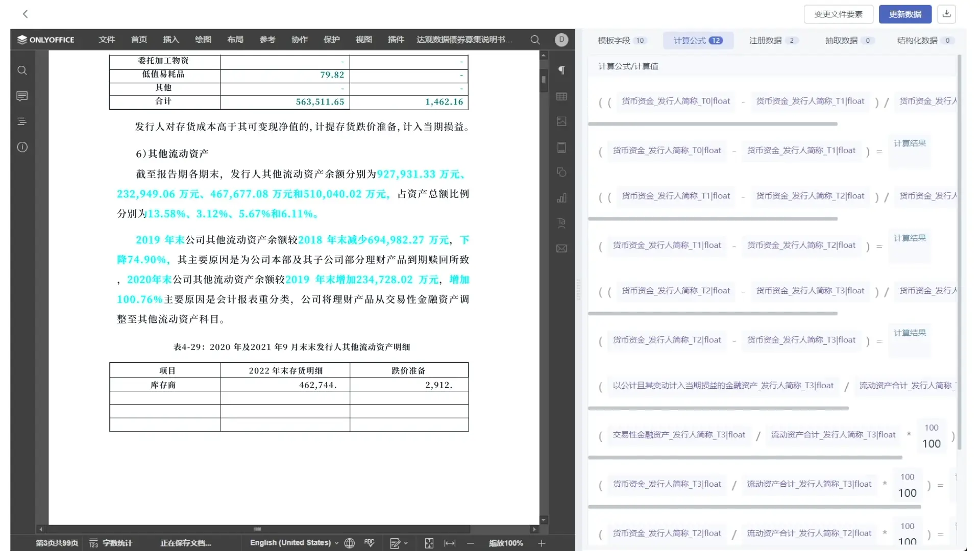
Task: Toggle paragraph settings icon on right sidebar
Action: tap(561, 70)
